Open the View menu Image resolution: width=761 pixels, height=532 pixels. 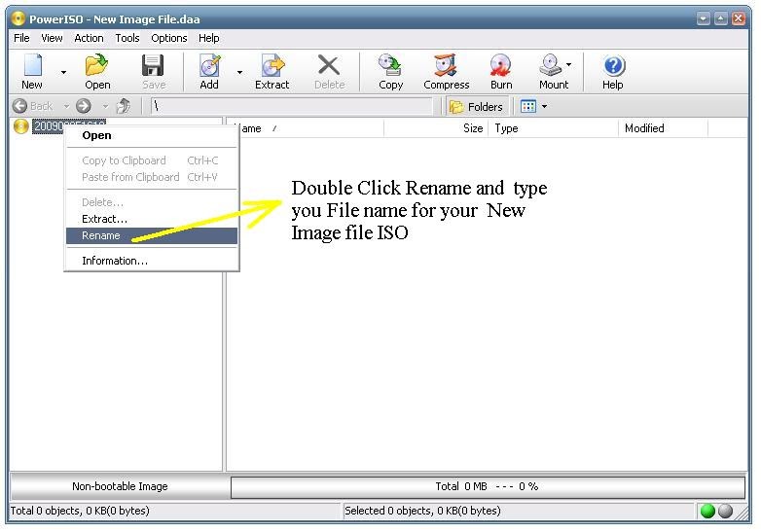pyautogui.click(x=52, y=38)
